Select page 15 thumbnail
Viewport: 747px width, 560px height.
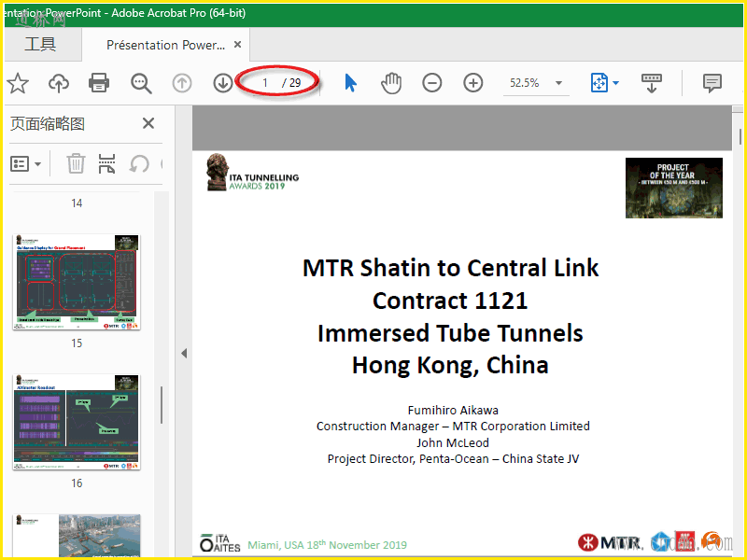[x=77, y=282]
